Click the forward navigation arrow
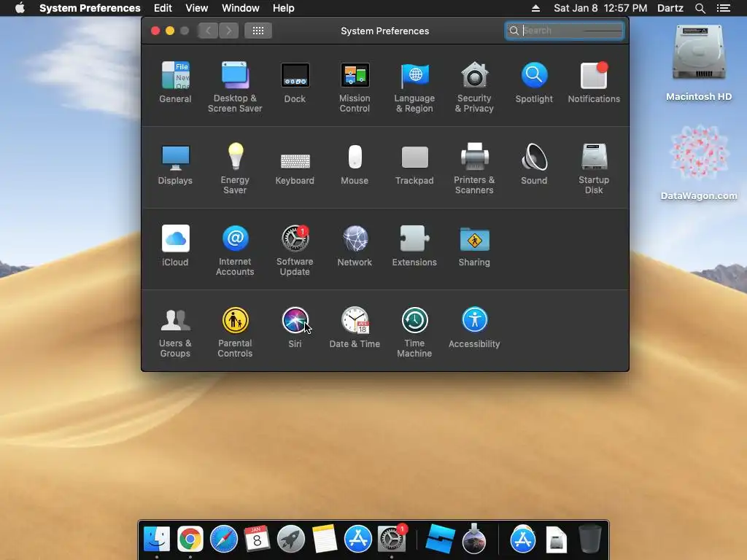The width and height of the screenshot is (747, 560). pos(228,31)
